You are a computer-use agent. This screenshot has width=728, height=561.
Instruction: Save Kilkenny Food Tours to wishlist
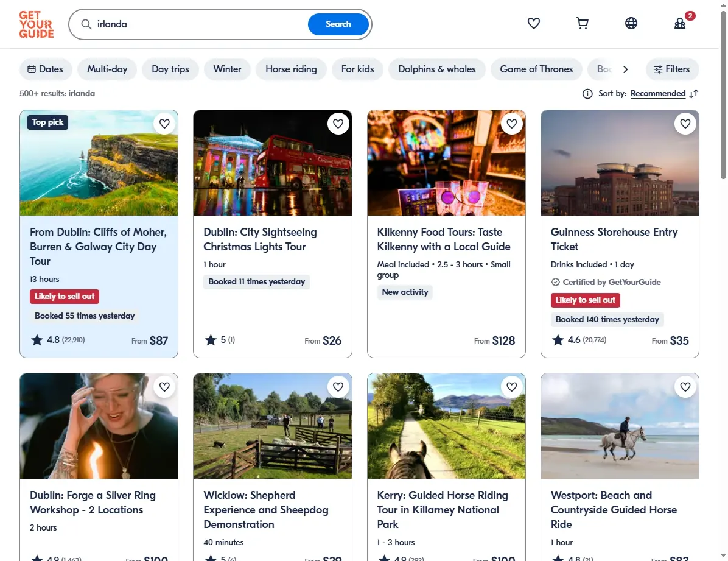point(512,124)
